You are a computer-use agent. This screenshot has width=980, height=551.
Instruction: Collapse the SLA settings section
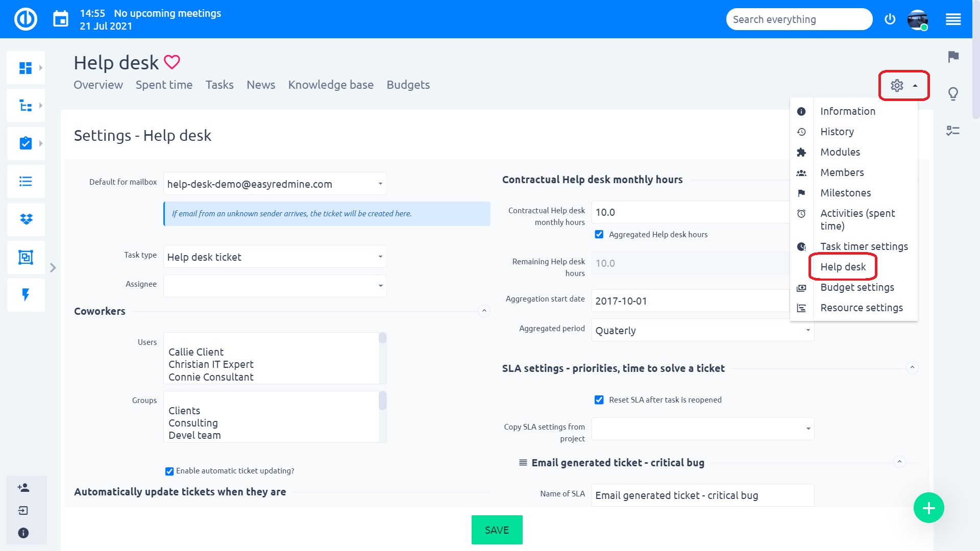coord(912,367)
